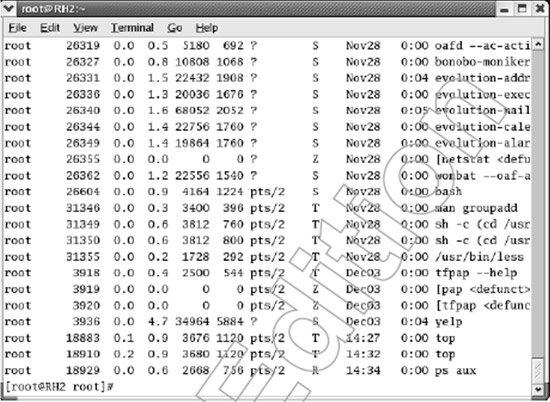Click the defunct netstat process entry
The height and width of the screenshot is (402, 550).
coord(482,159)
